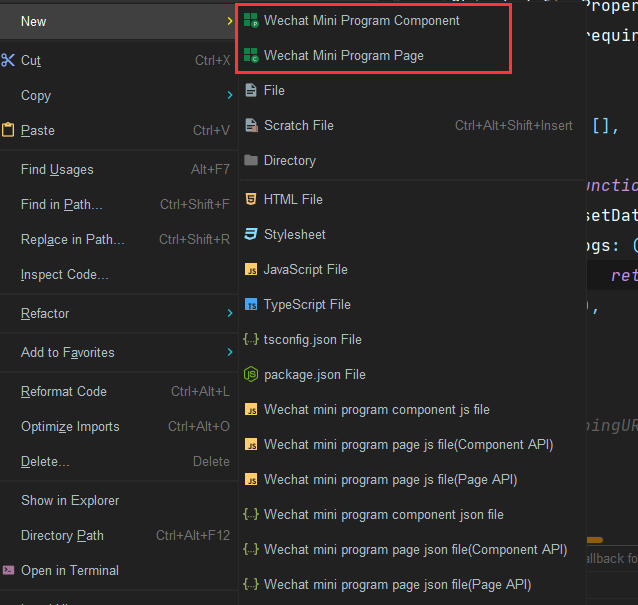Create a new HTML File
Image resolution: width=638 pixels, height=605 pixels.
(412, 199)
